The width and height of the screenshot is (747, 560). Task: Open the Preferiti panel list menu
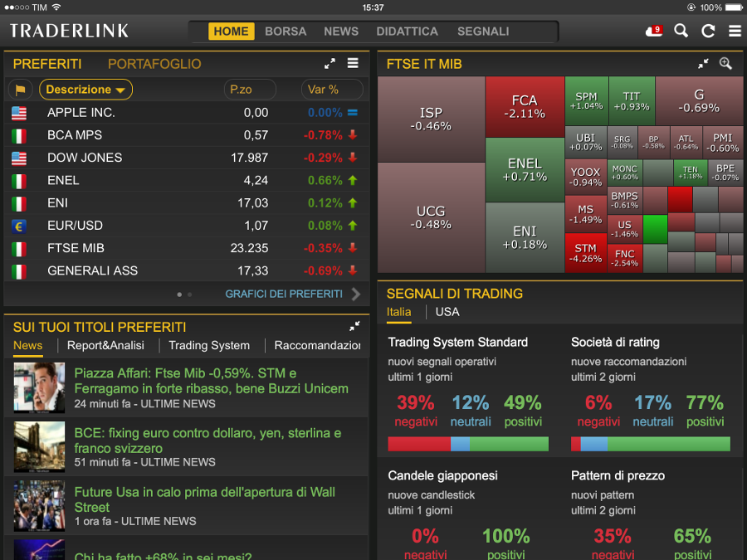coord(353,64)
